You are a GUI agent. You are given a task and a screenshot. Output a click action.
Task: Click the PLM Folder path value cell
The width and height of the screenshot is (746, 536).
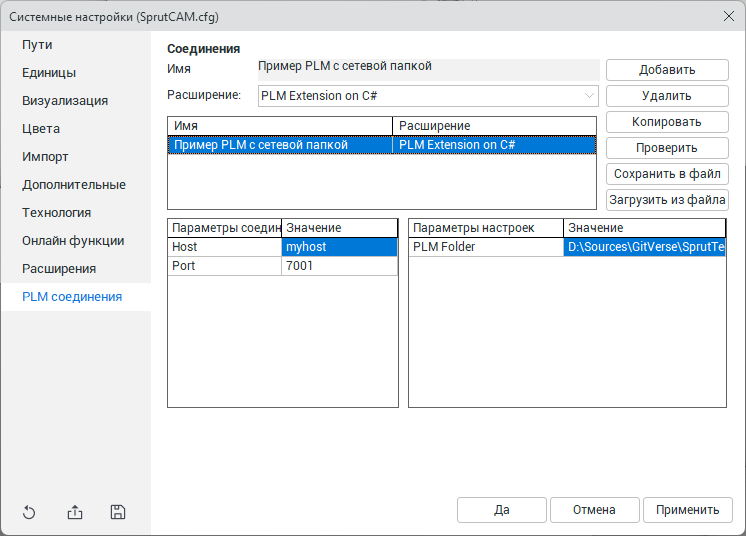click(645, 247)
